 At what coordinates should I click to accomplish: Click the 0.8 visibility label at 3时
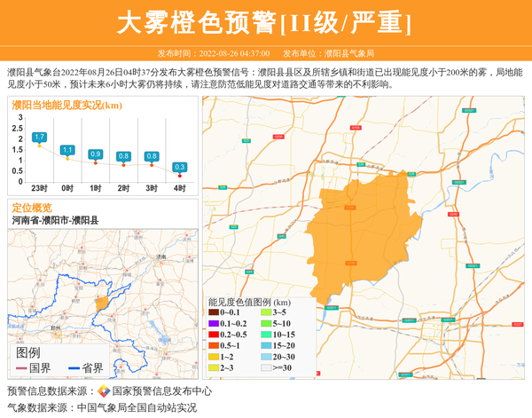[x=152, y=156]
